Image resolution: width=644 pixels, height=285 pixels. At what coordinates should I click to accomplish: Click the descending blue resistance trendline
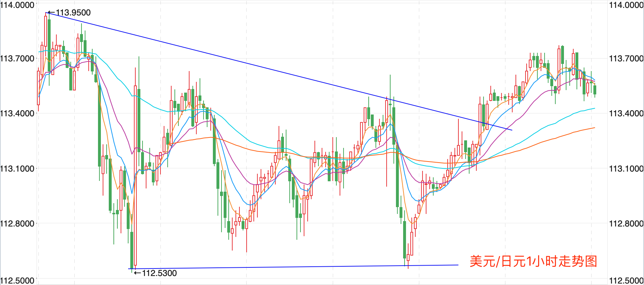tap(280, 71)
